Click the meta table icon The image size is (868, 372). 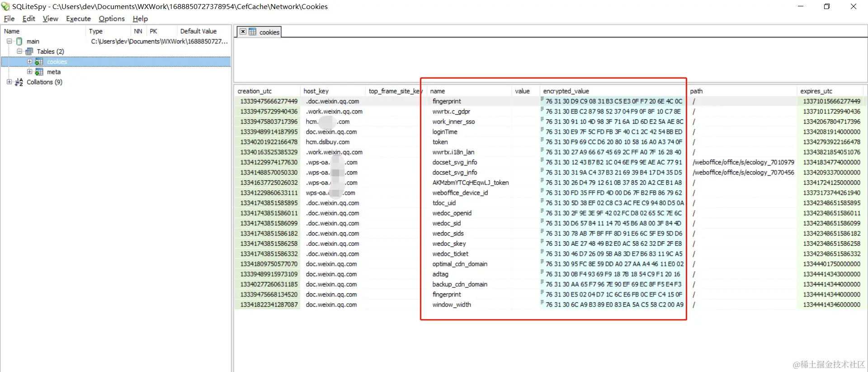coord(39,72)
